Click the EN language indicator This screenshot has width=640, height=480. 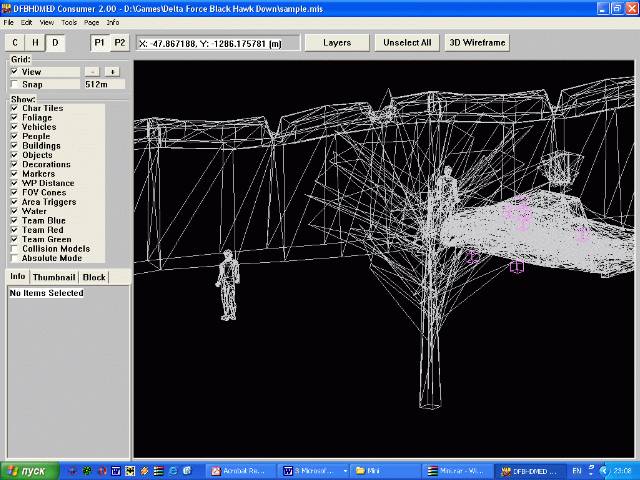tap(576, 471)
